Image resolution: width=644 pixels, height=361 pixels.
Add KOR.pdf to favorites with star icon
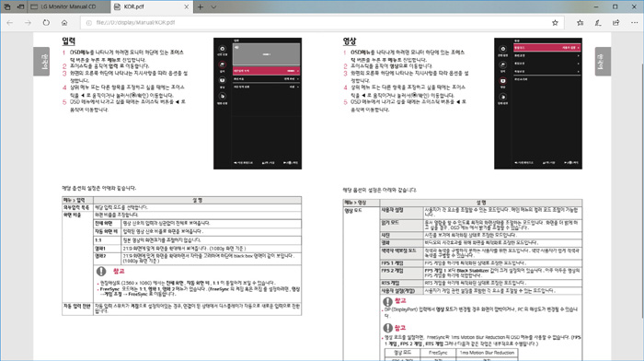[x=555, y=23]
